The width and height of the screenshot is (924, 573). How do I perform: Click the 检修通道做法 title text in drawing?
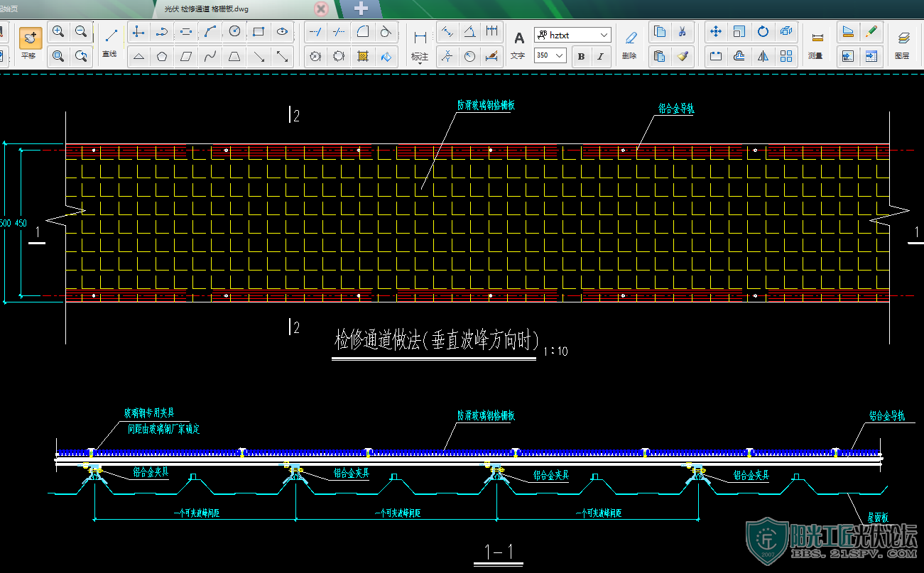(435, 342)
